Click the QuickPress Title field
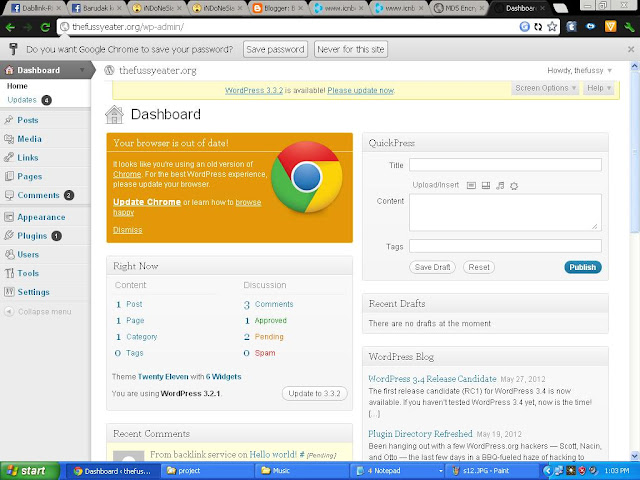 pyautogui.click(x=505, y=165)
